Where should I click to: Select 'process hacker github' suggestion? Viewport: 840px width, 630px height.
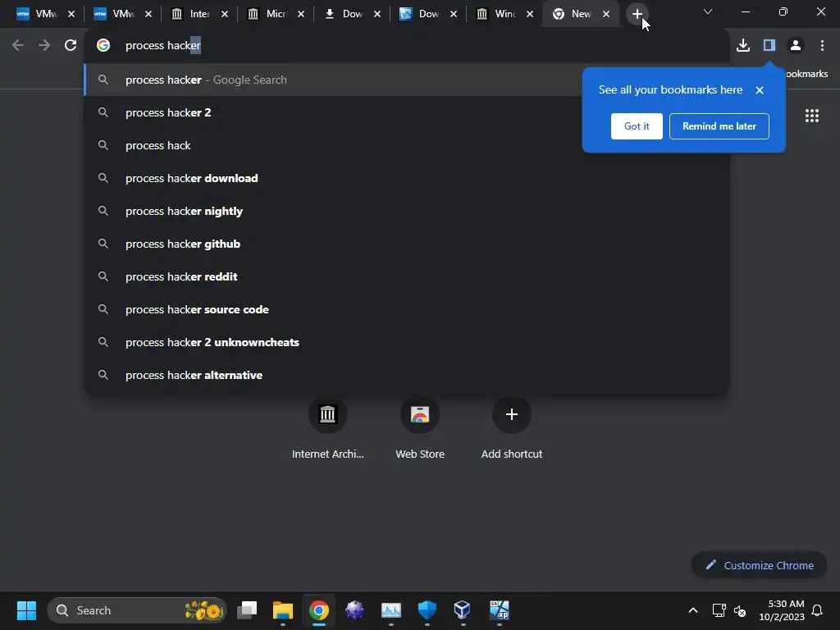pos(407,244)
